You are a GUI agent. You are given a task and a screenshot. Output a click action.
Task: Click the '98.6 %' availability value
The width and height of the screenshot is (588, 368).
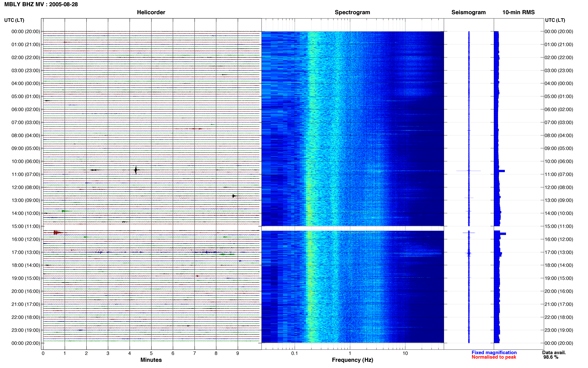pyautogui.click(x=551, y=357)
